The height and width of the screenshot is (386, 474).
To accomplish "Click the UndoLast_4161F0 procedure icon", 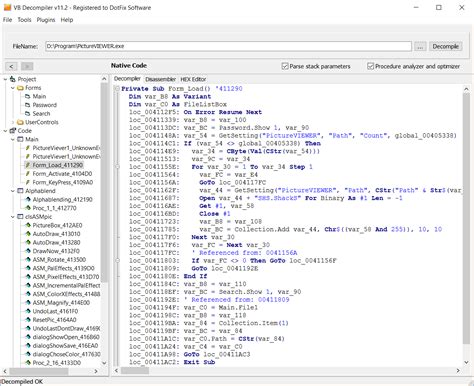I will pyautogui.click(x=28, y=311).
